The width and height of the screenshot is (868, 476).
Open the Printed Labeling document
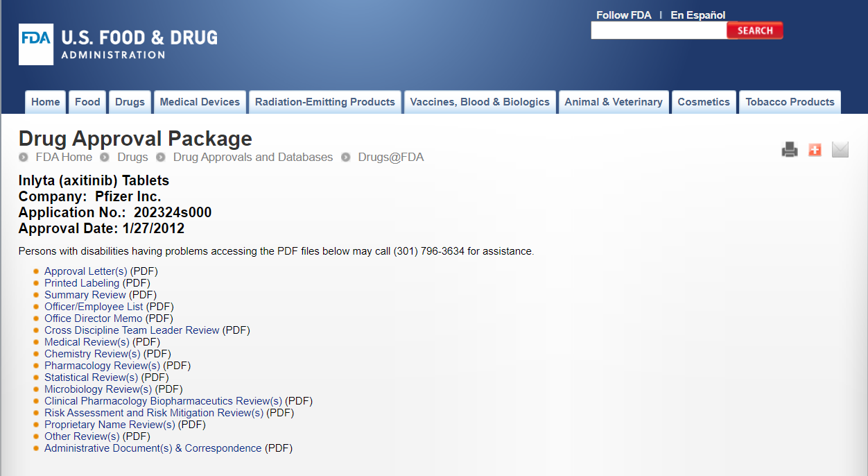pyautogui.click(x=82, y=283)
